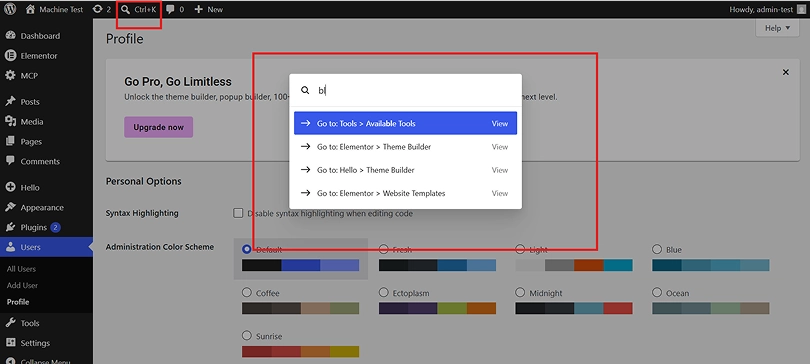This screenshot has width=810, height=364.
Task: Select the Sunrise color scheme radio
Action: (247, 336)
